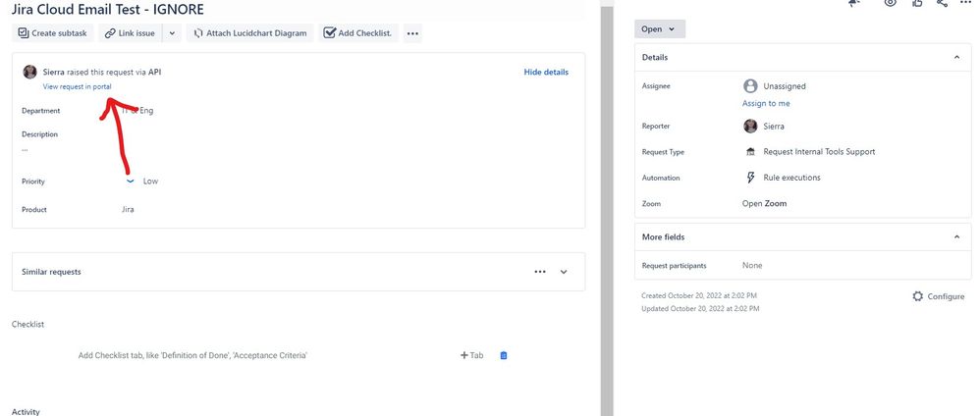Screen dimensions: 980x416
Task: Click the Create subtask button
Action: coord(52,33)
